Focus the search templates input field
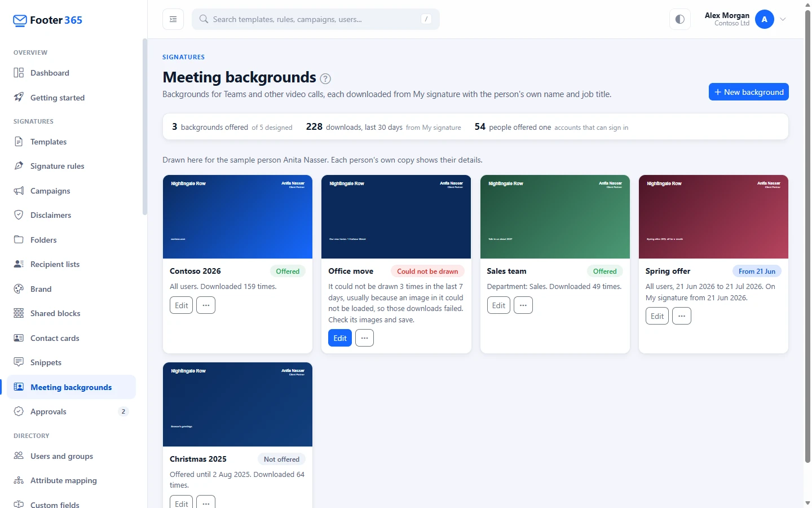The image size is (812, 508). 316,19
